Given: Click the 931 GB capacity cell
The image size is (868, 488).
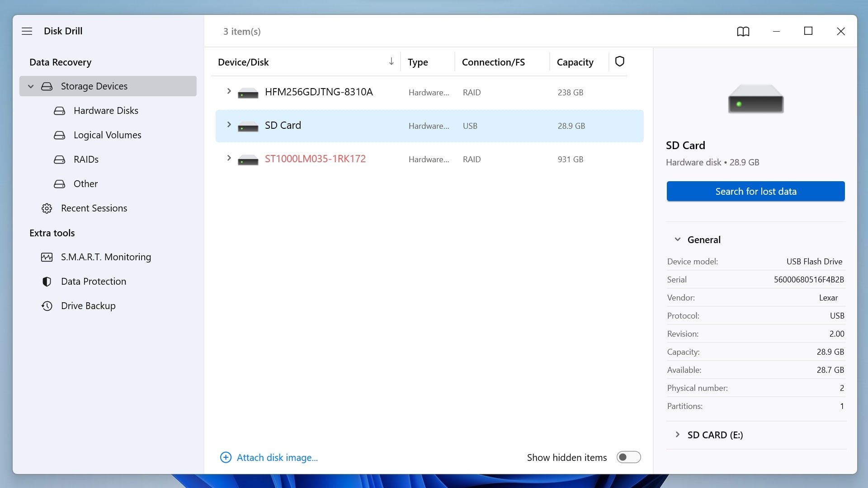Looking at the screenshot, I should click(571, 159).
